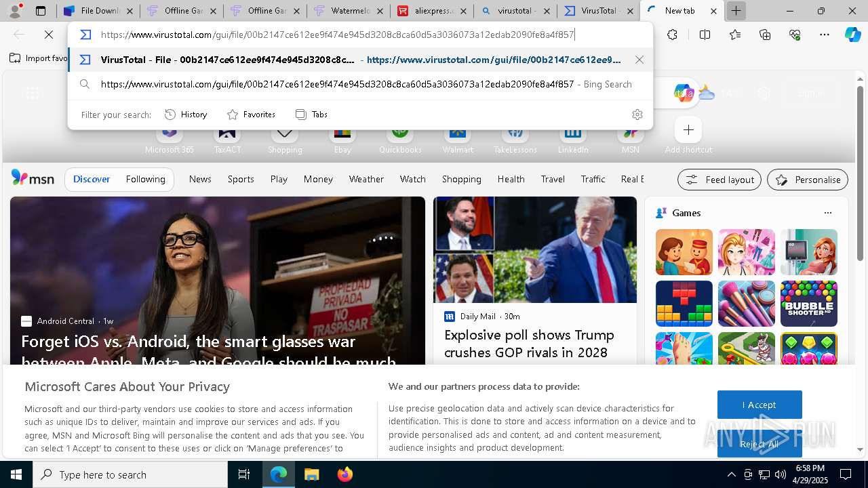868x488 pixels.
Task: Select VirusTotal File history suggestion
Action: (x=359, y=60)
